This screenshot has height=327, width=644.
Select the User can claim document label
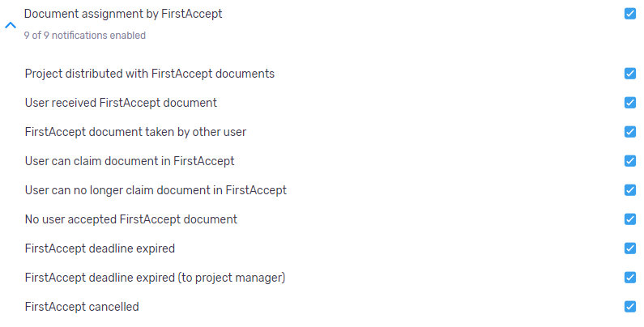130,161
